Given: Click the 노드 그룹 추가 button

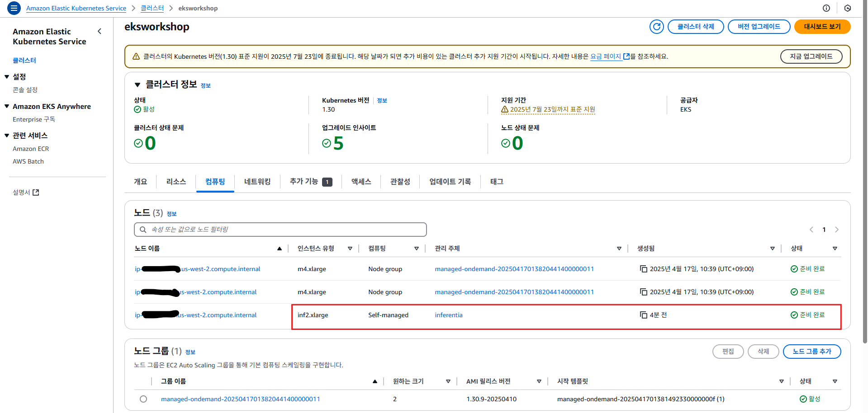Looking at the screenshot, I should tap(812, 352).
